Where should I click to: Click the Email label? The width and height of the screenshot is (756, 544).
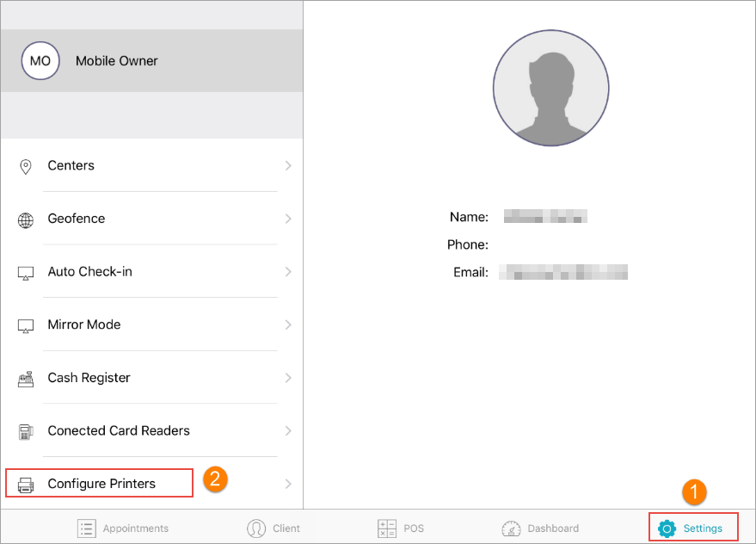point(470,272)
